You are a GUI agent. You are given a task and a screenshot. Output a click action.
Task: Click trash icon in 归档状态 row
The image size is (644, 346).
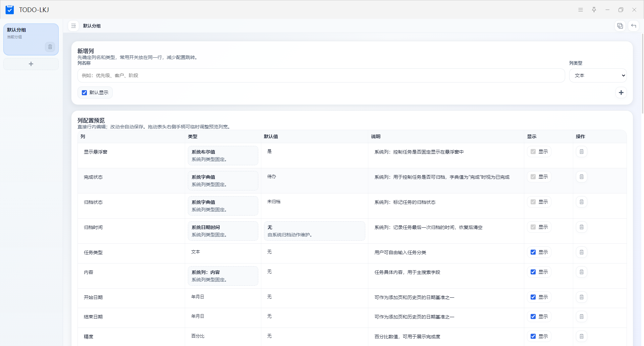click(x=582, y=202)
